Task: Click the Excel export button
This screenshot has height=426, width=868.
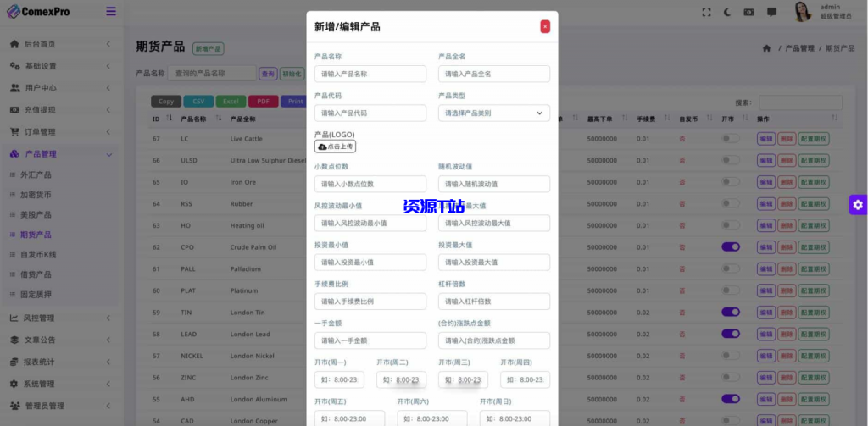Action: [x=231, y=102]
